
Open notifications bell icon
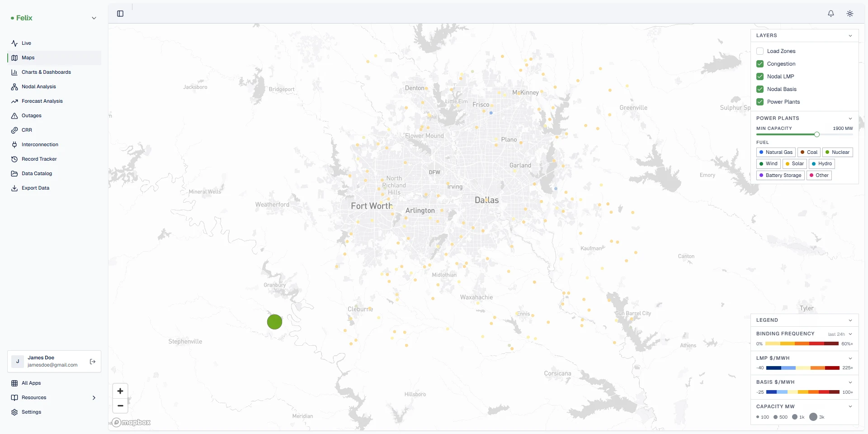pyautogui.click(x=831, y=14)
